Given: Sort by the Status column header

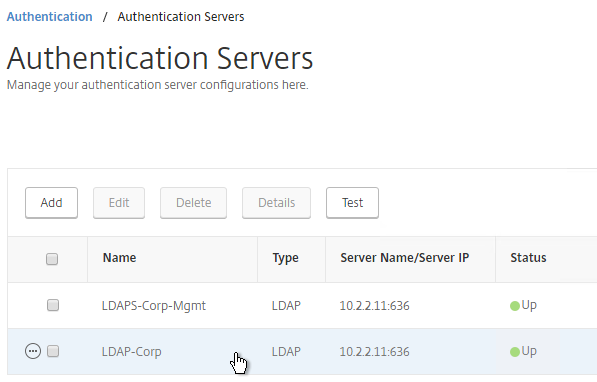Looking at the screenshot, I should click(528, 258).
